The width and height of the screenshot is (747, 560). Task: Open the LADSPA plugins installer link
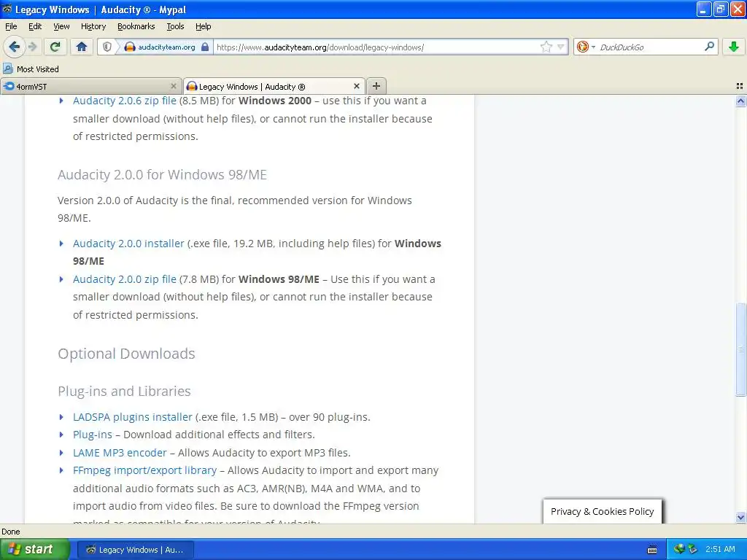(x=133, y=417)
